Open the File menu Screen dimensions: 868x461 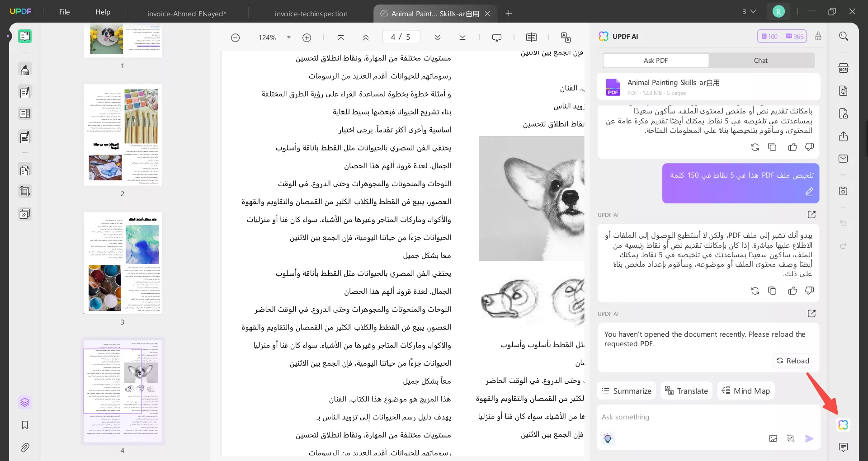[64, 12]
